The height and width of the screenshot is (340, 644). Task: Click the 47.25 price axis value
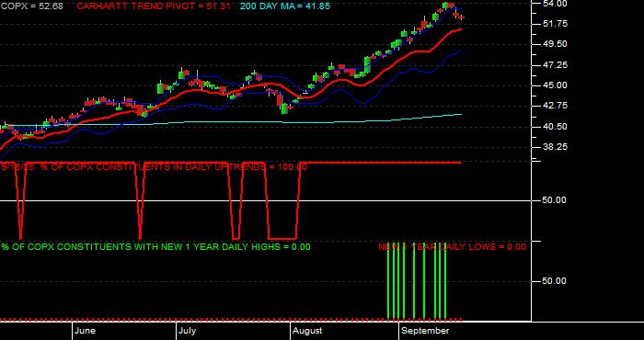click(555, 65)
